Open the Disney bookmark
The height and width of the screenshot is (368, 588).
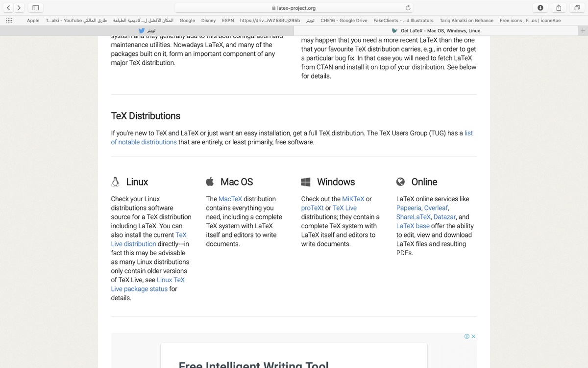click(208, 21)
